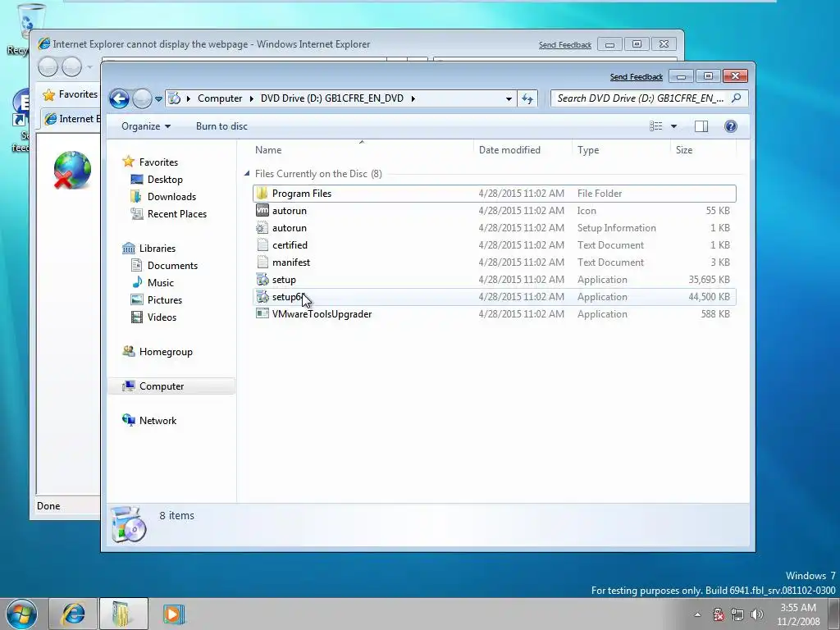Click Burn to disc in the toolbar
This screenshot has width=840, height=630.
(x=221, y=126)
